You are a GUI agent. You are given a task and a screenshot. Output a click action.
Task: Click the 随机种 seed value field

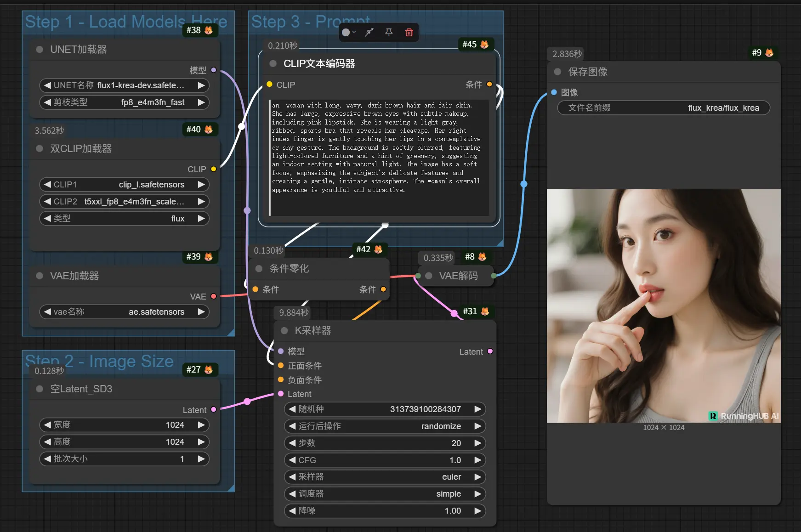[385, 409]
